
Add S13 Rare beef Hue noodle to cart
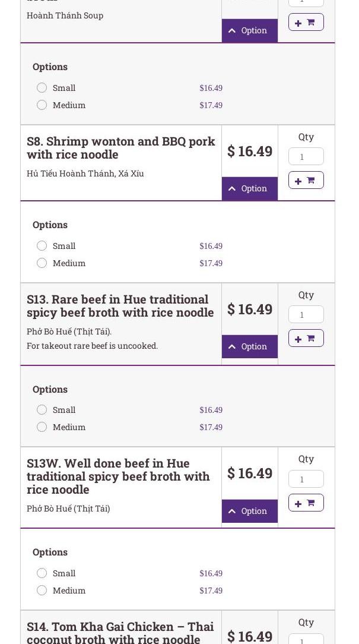[306, 338]
